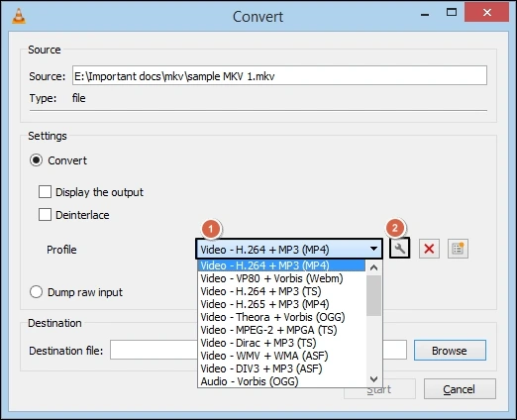Choose Video - Dirac + MP3 (TS) profile
This screenshot has width=517, height=420.
click(x=281, y=343)
